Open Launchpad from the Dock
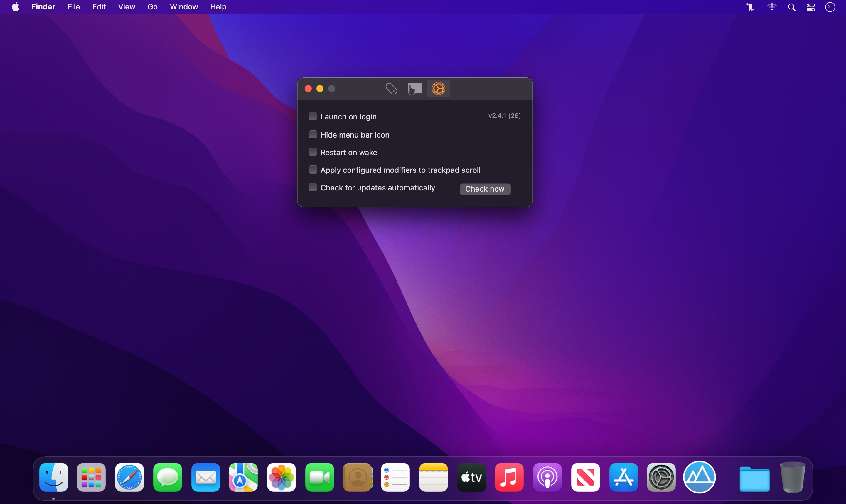The width and height of the screenshot is (846, 504). point(91,477)
